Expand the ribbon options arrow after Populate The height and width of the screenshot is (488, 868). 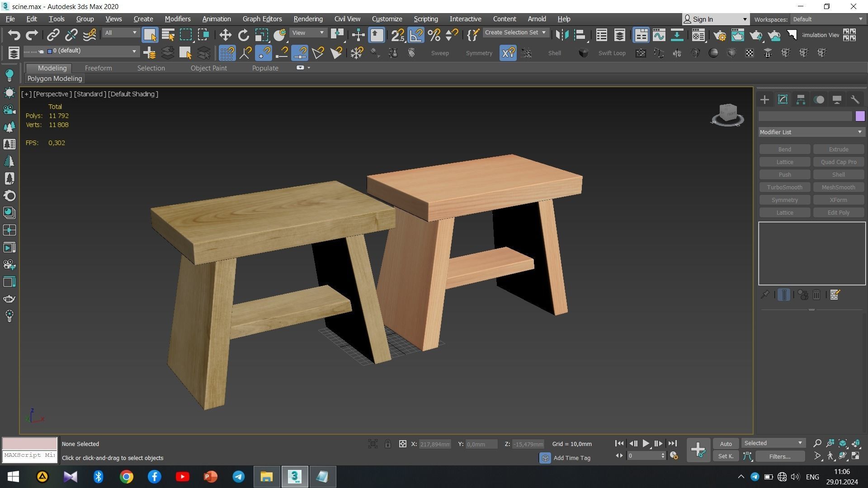309,68
